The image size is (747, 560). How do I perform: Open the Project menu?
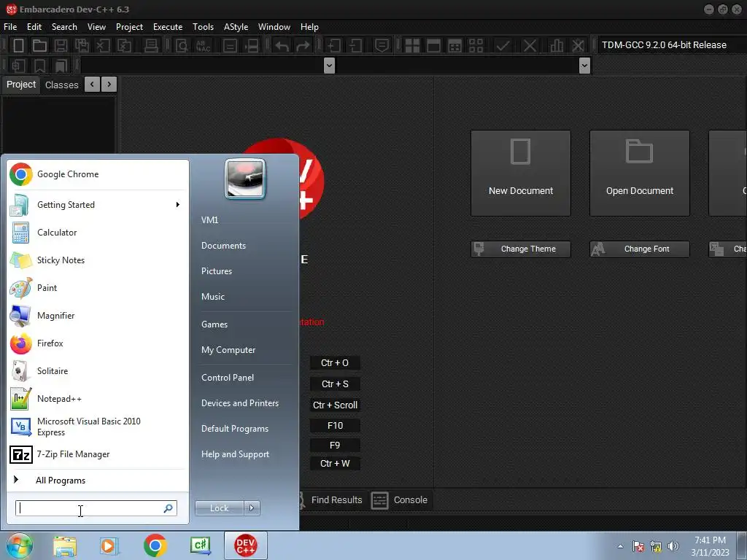[129, 27]
